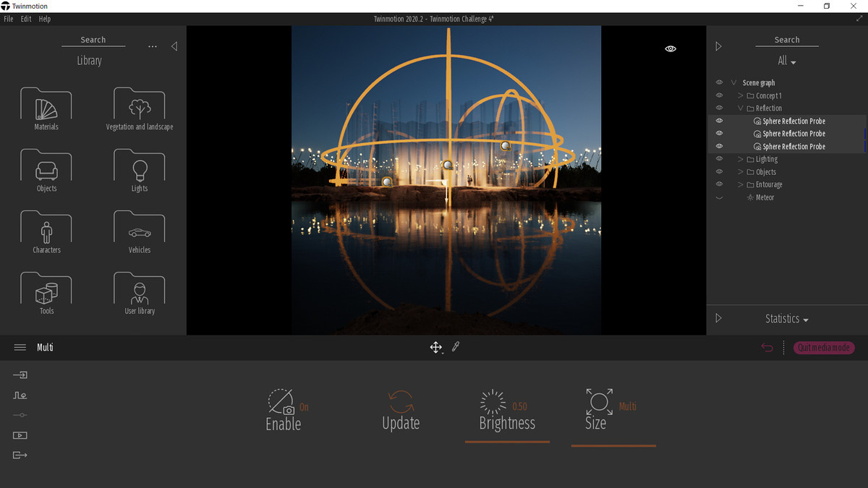The width and height of the screenshot is (868, 488).
Task: Open the hamburger menu beside Multi
Action: [20, 348]
